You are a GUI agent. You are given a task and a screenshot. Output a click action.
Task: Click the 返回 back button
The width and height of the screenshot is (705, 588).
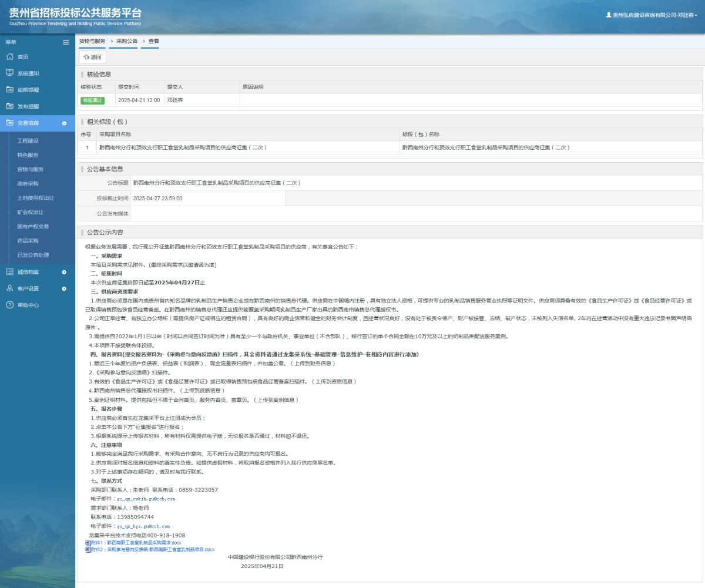coord(93,57)
